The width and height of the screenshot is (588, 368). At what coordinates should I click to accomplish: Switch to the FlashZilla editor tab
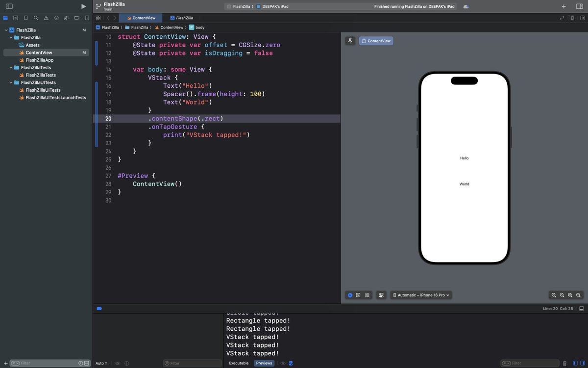click(x=182, y=18)
